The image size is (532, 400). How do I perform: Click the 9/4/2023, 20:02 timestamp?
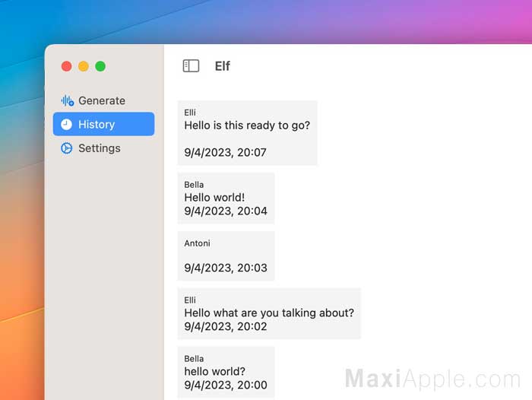pos(226,326)
